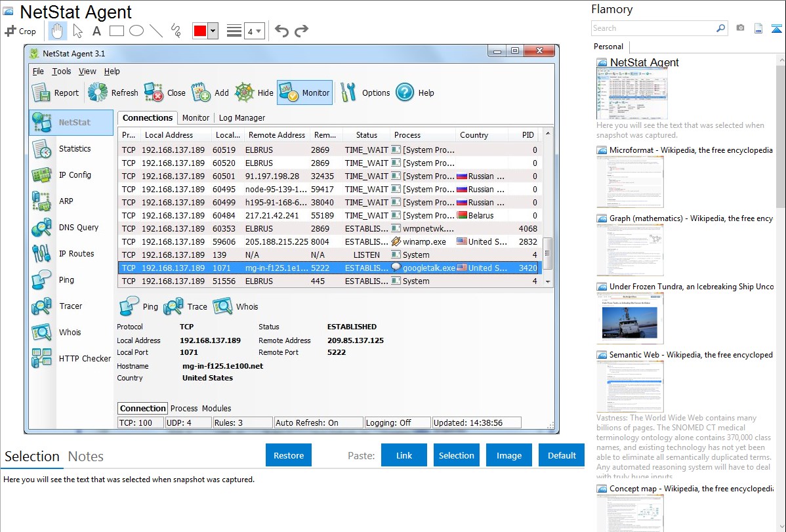Toggle the Monitor toolbar button

(x=305, y=92)
